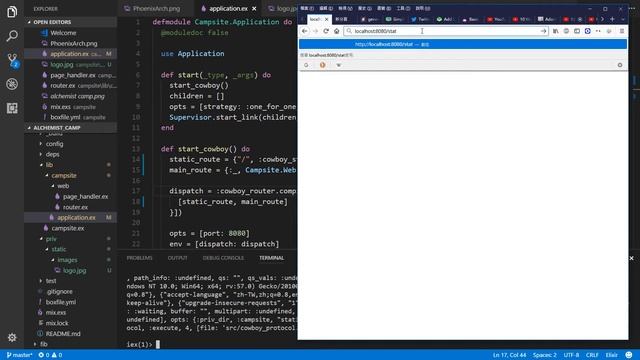Click errors and warnings count in status bar

[x=50, y=355]
